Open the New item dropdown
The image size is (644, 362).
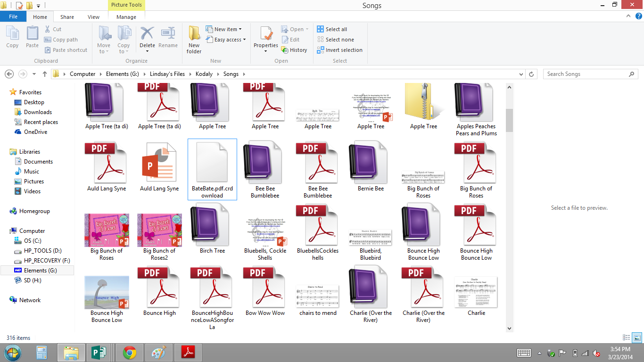coord(224,29)
